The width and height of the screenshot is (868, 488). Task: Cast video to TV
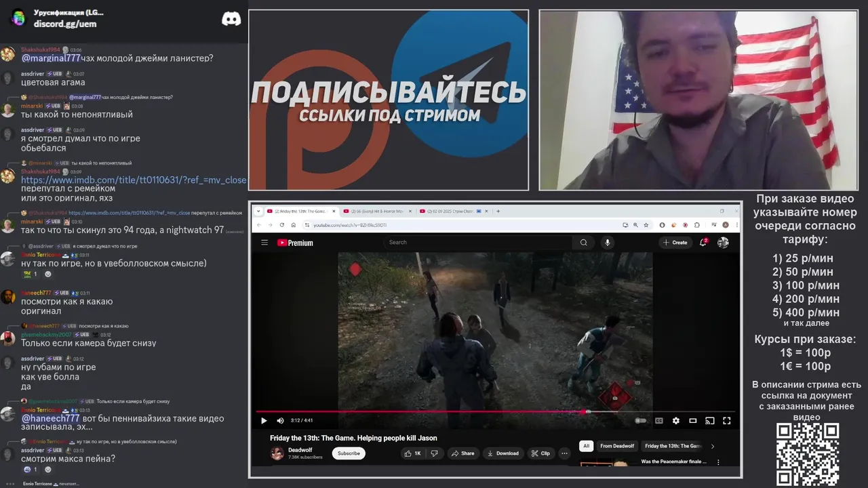(709, 421)
